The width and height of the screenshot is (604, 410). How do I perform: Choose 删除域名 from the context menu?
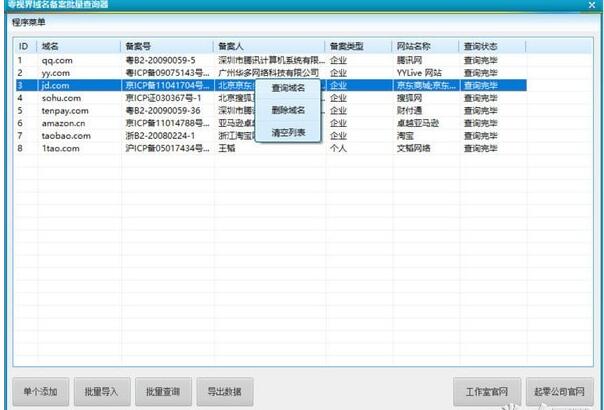pyautogui.click(x=288, y=110)
